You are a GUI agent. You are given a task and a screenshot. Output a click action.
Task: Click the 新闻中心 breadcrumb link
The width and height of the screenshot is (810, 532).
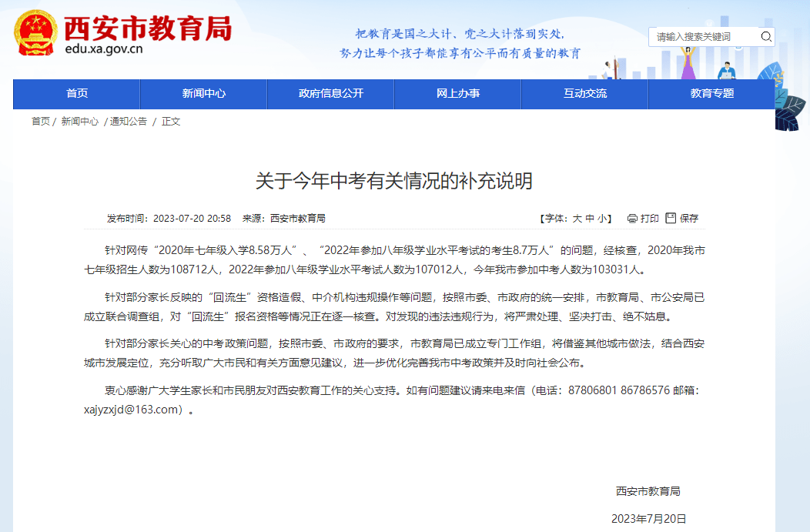(79, 122)
